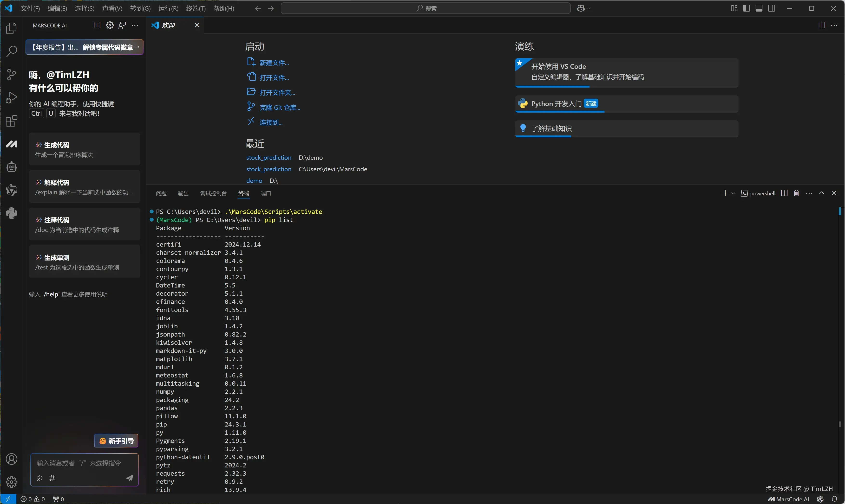845x504 pixels.
Task: Open Source Control in activity bar
Action: point(12,74)
